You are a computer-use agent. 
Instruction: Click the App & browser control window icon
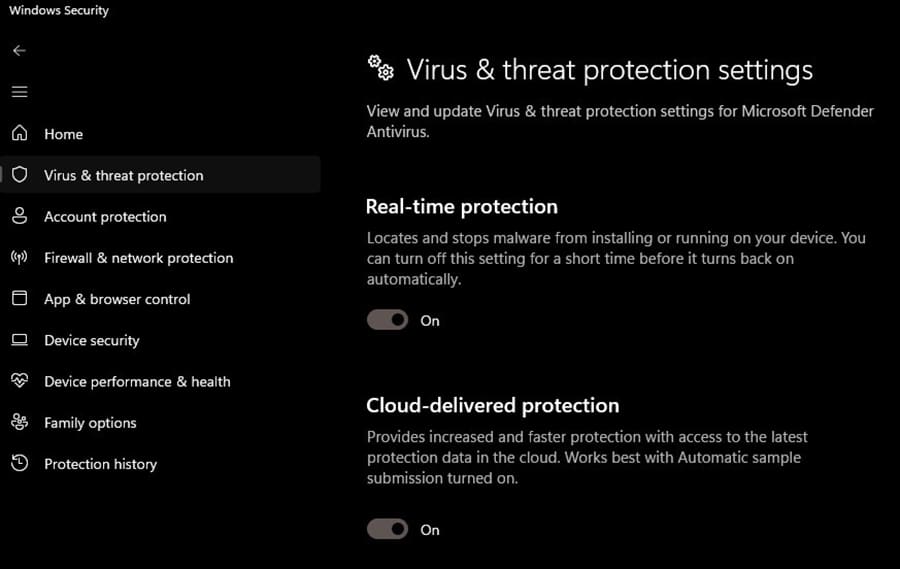point(19,299)
